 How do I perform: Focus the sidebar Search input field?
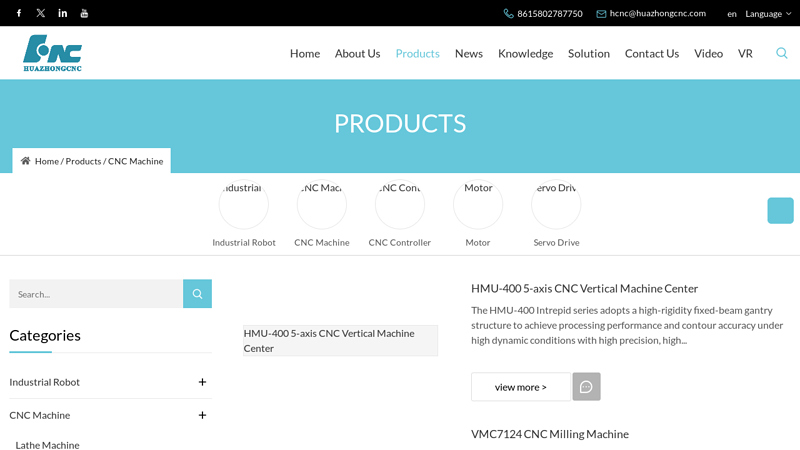pyautogui.click(x=96, y=293)
